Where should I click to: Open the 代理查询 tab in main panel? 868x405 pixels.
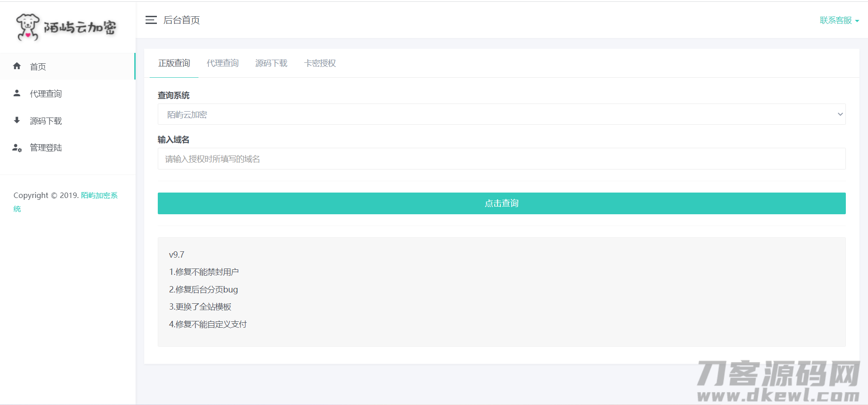click(222, 63)
